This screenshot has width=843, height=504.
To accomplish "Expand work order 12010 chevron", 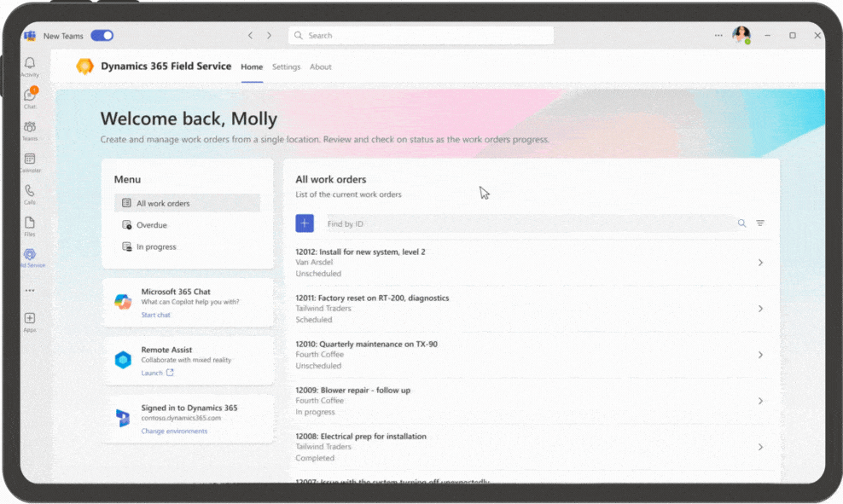I will (760, 355).
